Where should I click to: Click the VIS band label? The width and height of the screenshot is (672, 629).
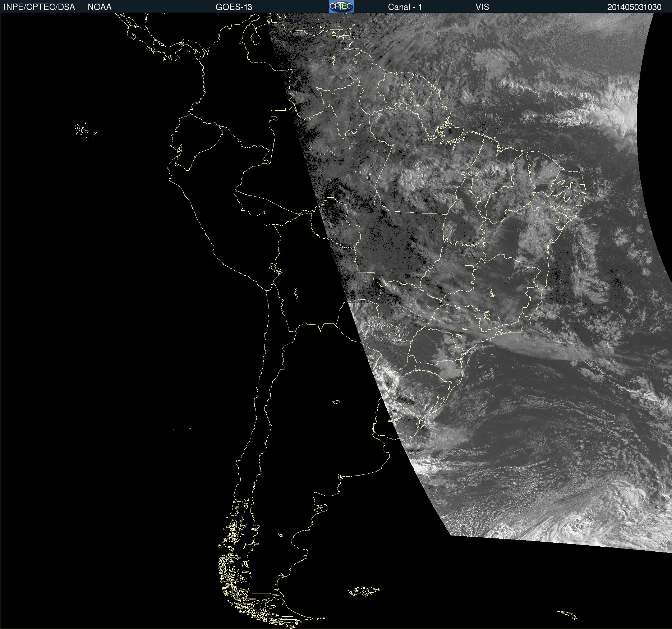482,7
